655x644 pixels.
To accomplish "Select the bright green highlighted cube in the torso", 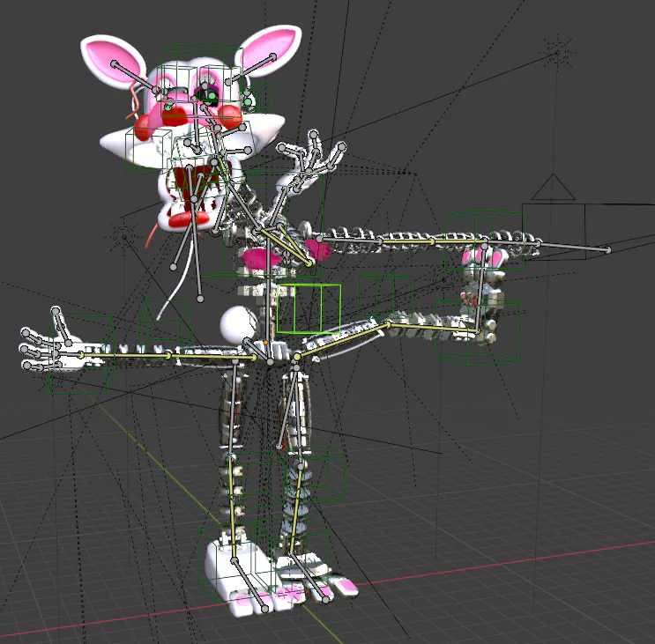I will click(309, 308).
